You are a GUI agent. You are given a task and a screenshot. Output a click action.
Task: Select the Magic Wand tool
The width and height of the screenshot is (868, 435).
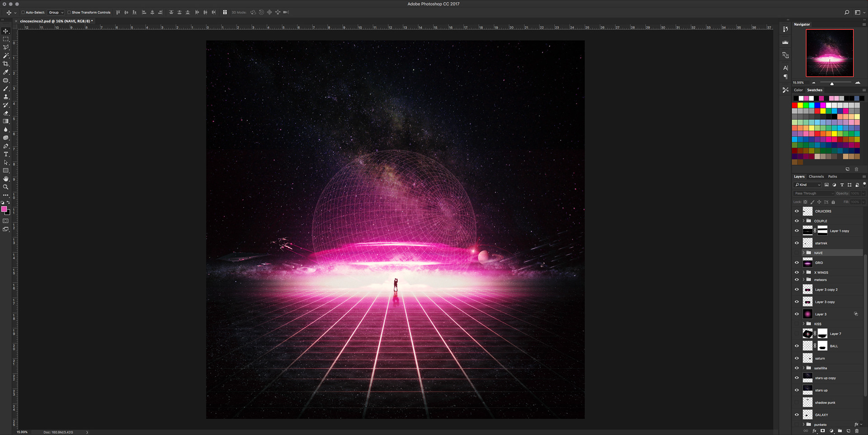pyautogui.click(x=6, y=56)
